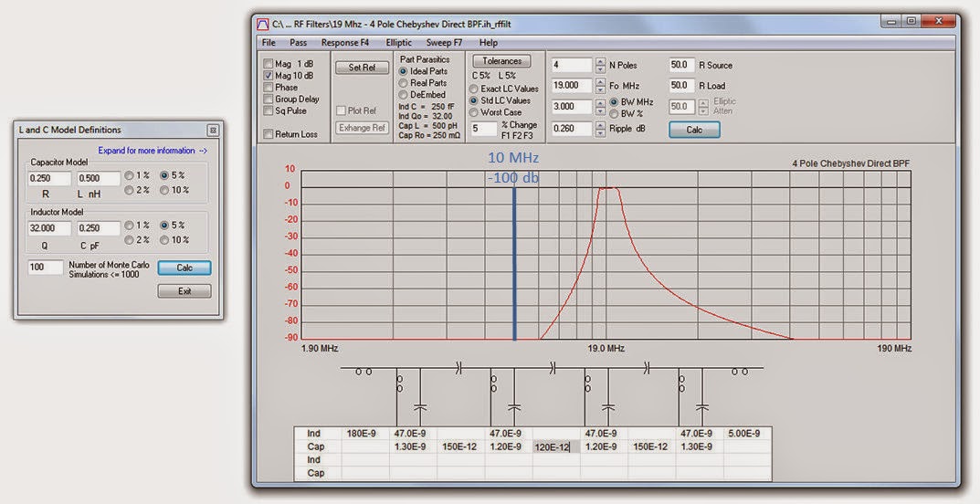This screenshot has width=980, height=504.
Task: Click the inductor Q value field
Action: pos(50,228)
